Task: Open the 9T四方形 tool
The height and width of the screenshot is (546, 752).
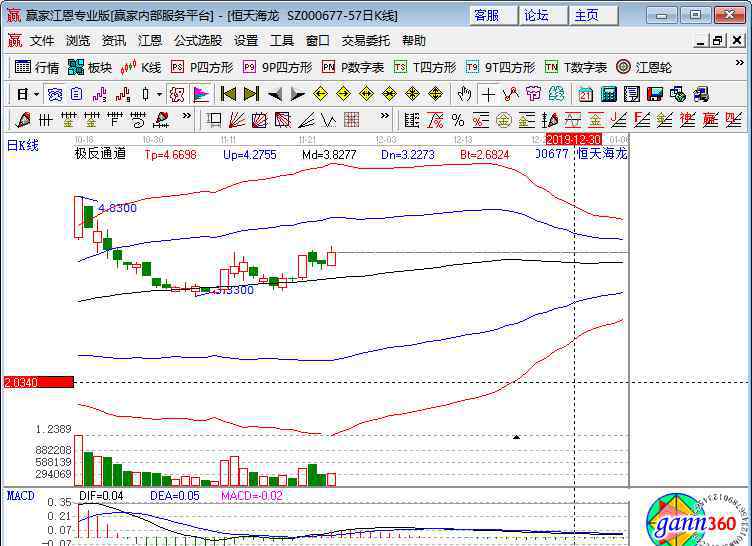Action: click(x=500, y=68)
